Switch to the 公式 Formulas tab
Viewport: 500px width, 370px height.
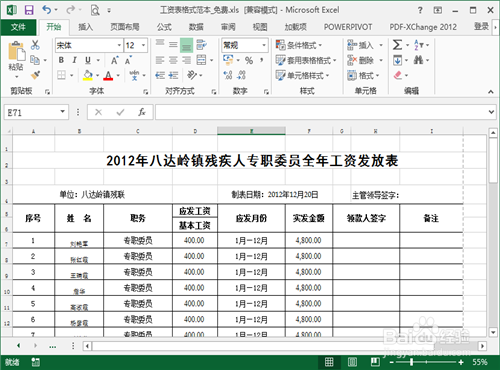(x=164, y=27)
